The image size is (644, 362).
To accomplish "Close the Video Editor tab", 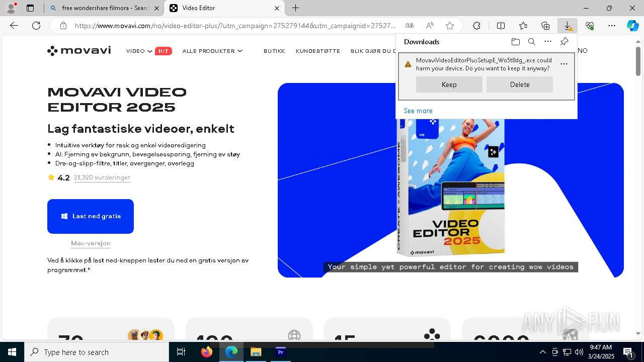I will coord(277,8).
